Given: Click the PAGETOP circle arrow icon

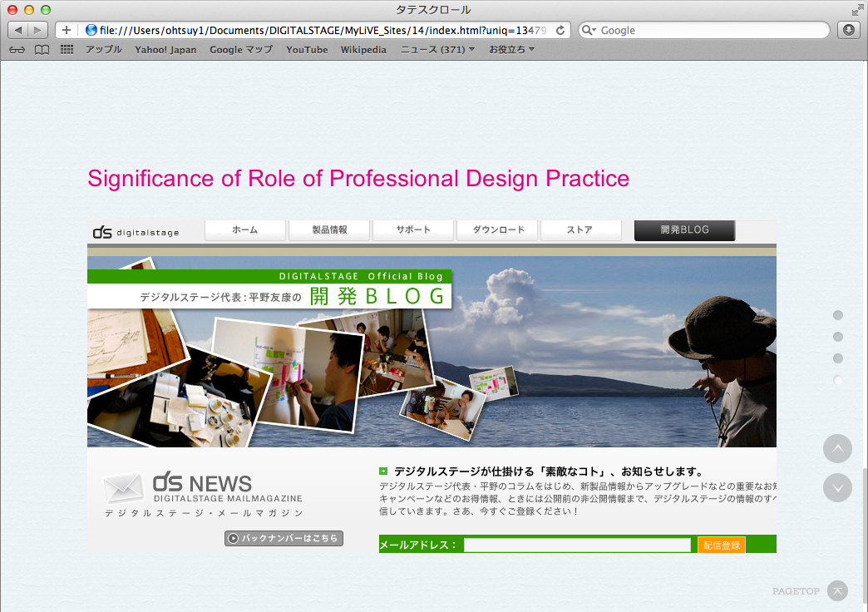Looking at the screenshot, I should 837,591.
